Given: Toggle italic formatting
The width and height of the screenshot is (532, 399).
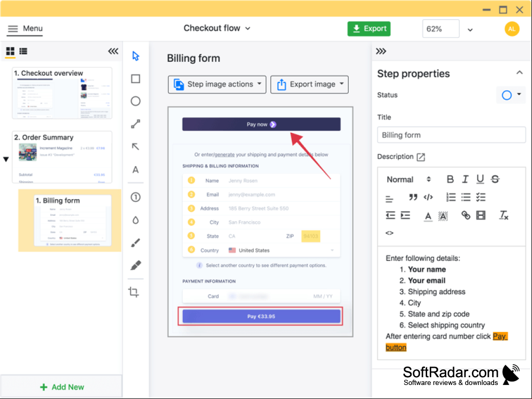Looking at the screenshot, I should [465, 179].
